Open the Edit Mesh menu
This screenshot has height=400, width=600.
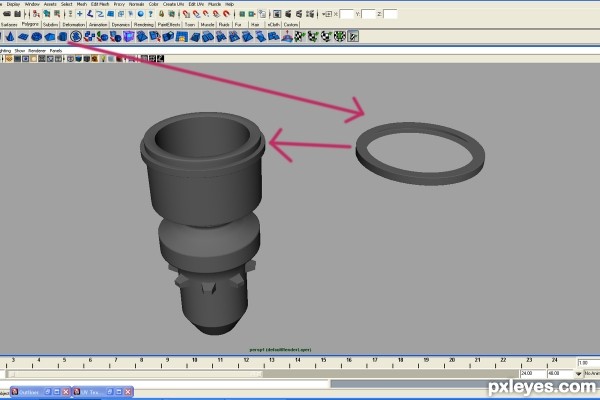pyautogui.click(x=100, y=4)
